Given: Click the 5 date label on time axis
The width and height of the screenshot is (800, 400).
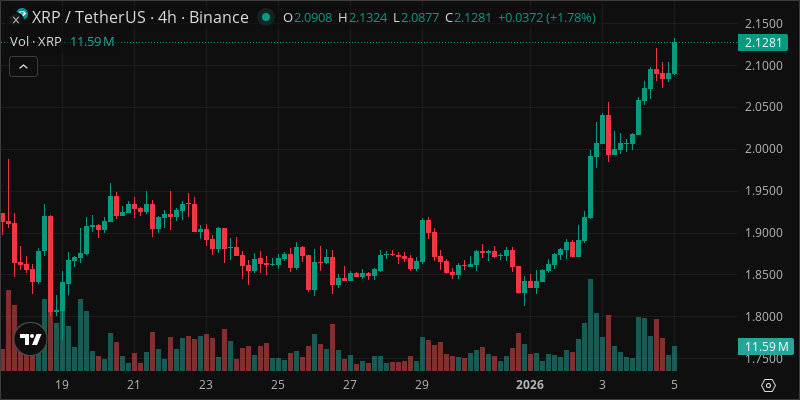Looking at the screenshot, I should tap(674, 385).
